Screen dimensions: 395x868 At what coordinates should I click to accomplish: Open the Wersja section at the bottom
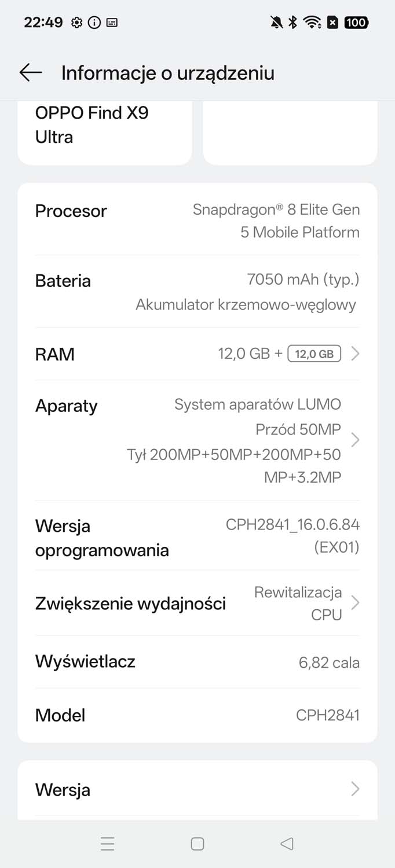[x=197, y=789]
